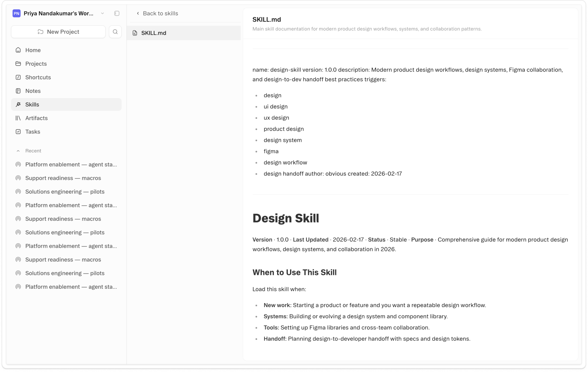
Task: Click the Artifacts library icon
Action: tap(18, 118)
